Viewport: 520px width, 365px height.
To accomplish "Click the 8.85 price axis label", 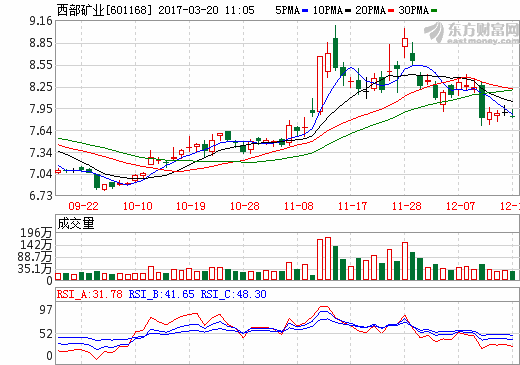I will click(41, 43).
